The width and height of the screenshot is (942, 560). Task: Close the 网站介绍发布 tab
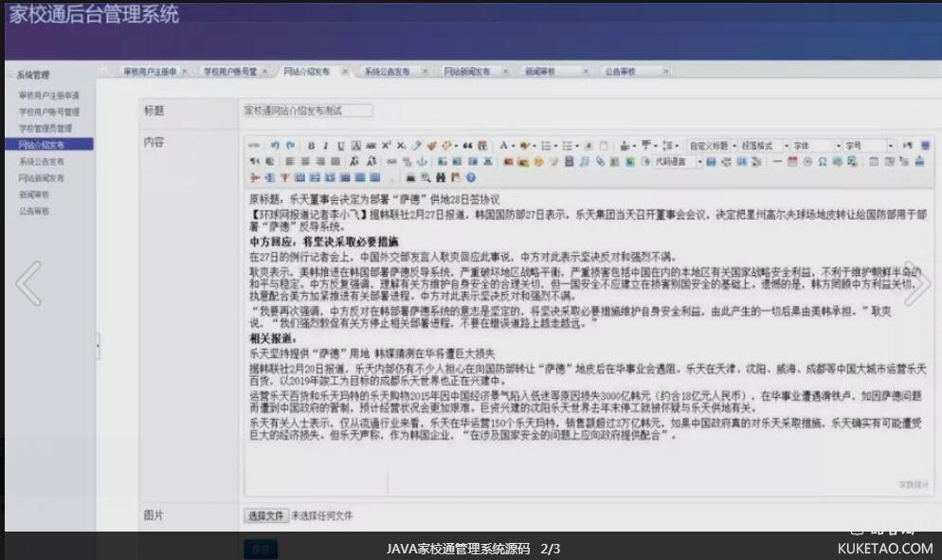[x=345, y=71]
